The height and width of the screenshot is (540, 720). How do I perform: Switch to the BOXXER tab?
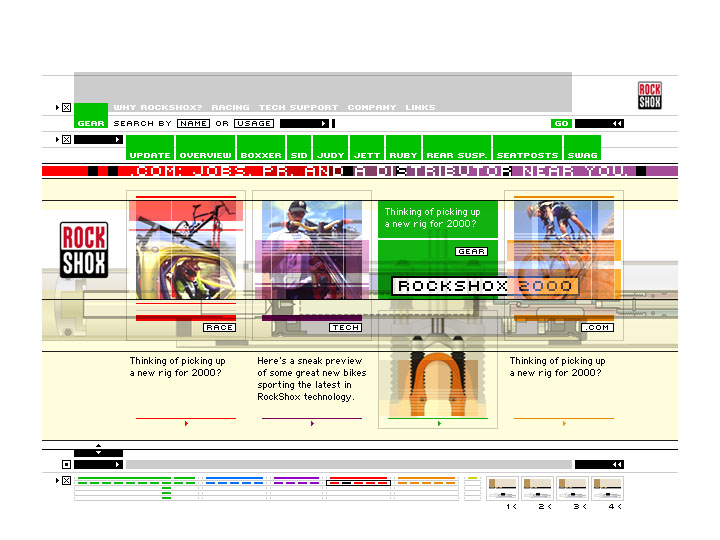point(261,148)
